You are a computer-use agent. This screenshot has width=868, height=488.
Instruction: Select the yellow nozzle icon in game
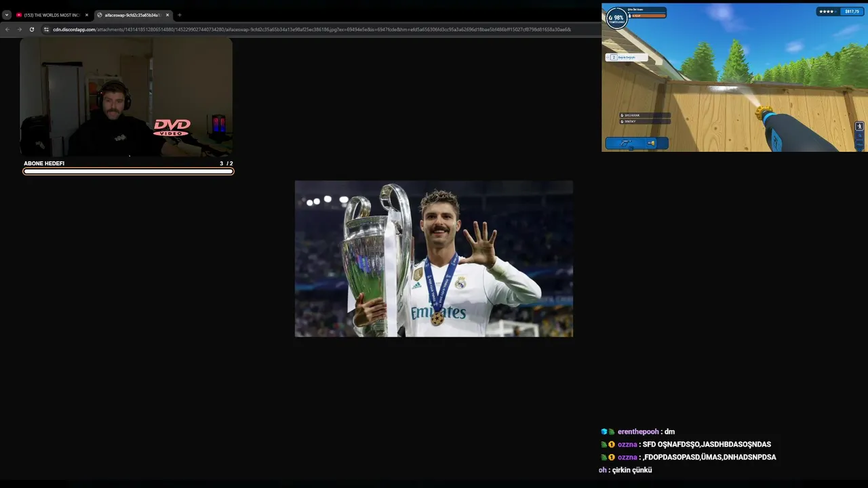click(652, 143)
